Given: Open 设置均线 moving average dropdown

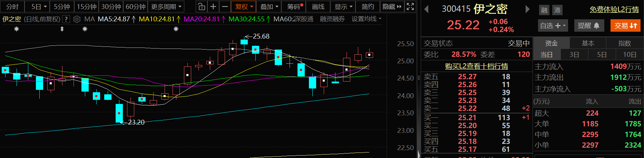Looking at the screenshot, I should pyautogui.click(x=366, y=19).
